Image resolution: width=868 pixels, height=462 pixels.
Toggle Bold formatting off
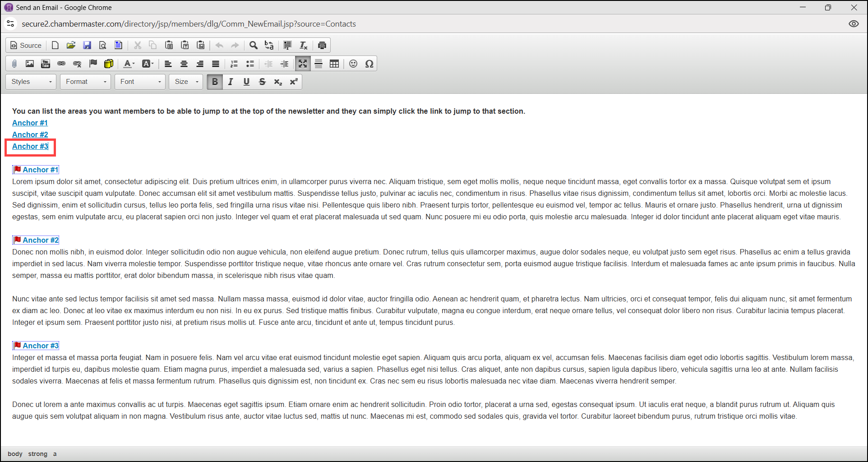point(215,82)
